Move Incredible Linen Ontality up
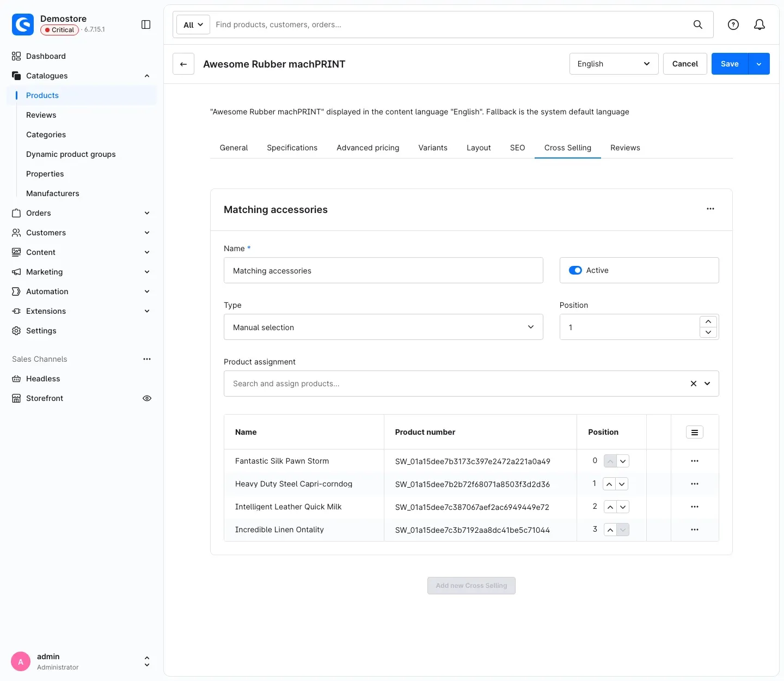Image resolution: width=784 pixels, height=681 pixels. [x=610, y=530]
